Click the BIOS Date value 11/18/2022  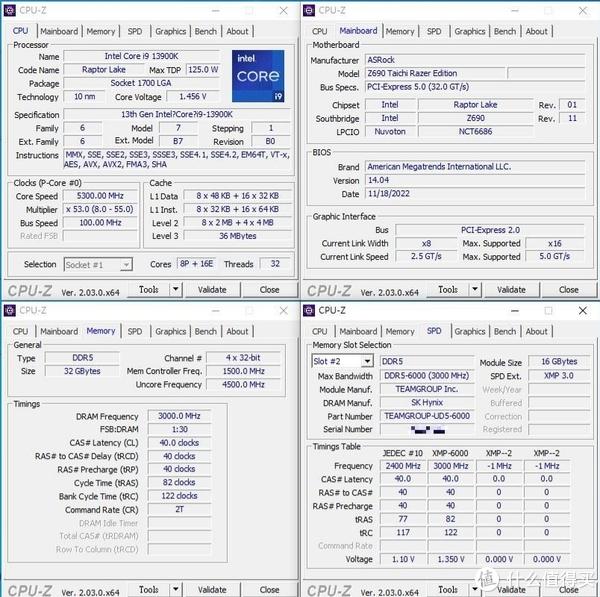pos(475,193)
